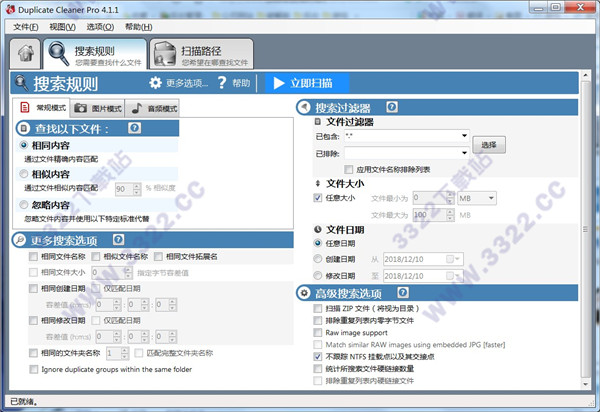600x412 pixels.
Task: Enable 排除重复列表内零字节文件 checkbox
Action: coord(318,320)
